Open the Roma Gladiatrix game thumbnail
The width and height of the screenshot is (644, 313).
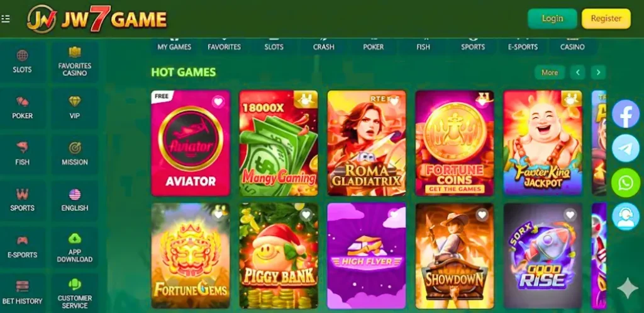(367, 143)
